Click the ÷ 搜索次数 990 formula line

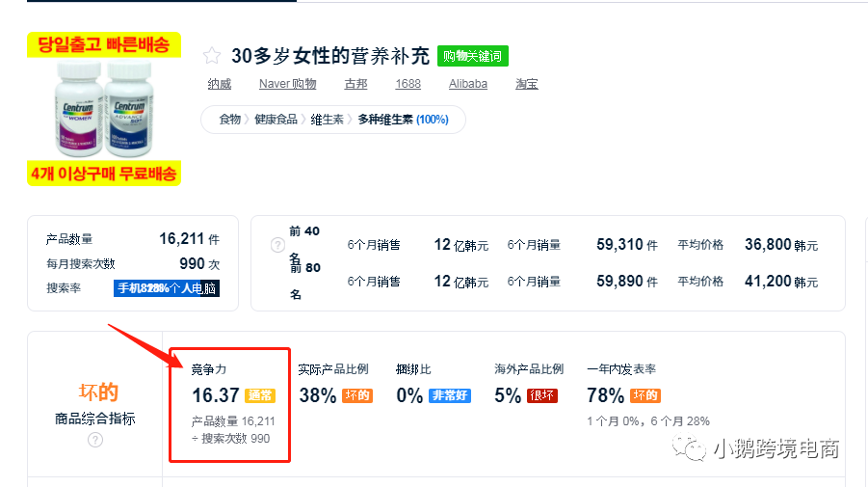pos(231,438)
